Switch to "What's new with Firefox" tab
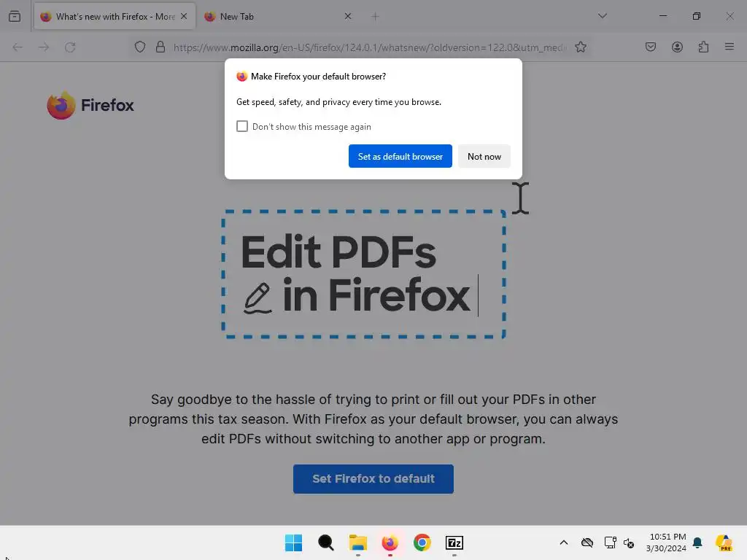This screenshot has width=747, height=560. (115, 17)
